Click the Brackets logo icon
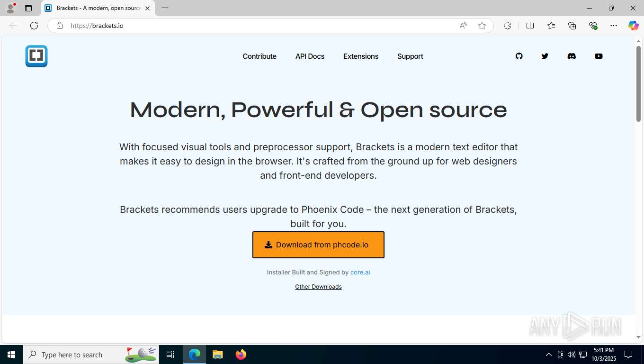 coord(36,56)
